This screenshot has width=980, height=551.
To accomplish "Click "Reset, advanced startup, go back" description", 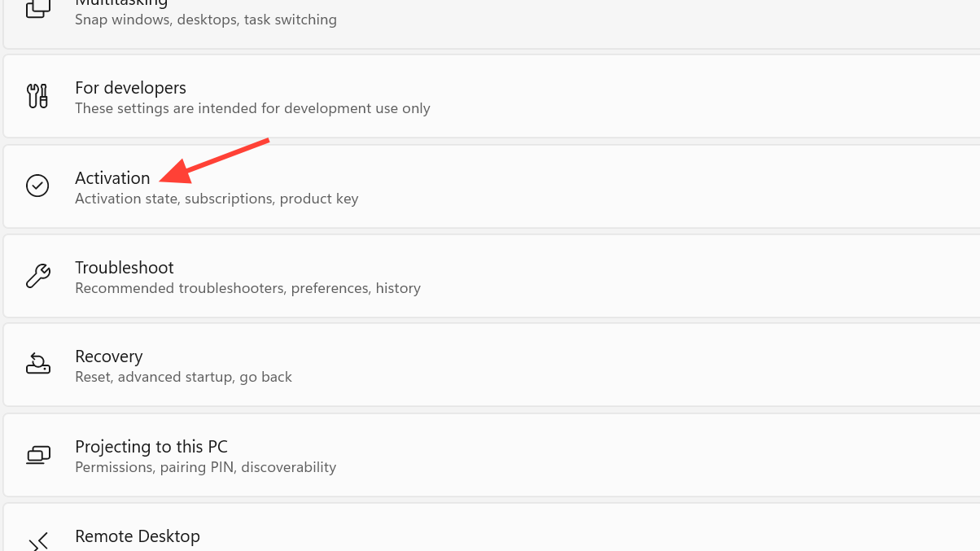I will (183, 377).
